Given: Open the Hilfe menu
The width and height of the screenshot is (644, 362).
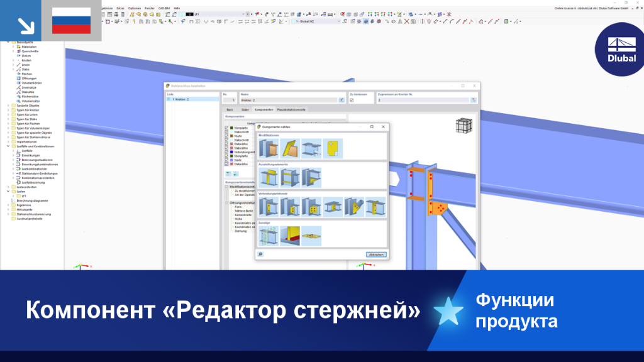Looking at the screenshot, I should 177,8.
